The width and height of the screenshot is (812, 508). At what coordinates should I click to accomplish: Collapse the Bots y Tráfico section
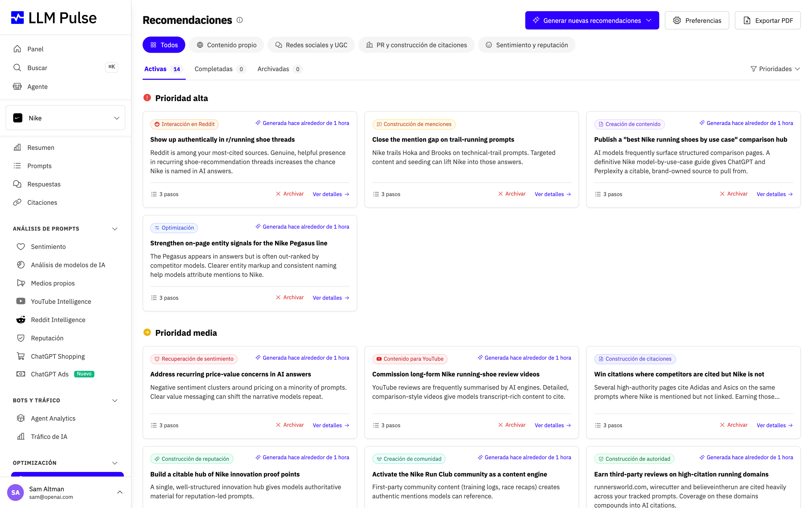pyautogui.click(x=115, y=401)
